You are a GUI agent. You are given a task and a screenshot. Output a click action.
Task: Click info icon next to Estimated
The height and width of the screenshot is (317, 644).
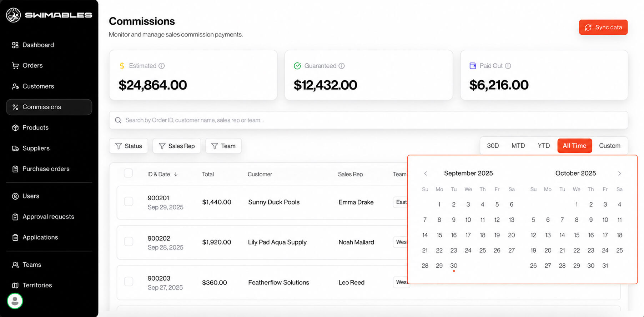162,66
